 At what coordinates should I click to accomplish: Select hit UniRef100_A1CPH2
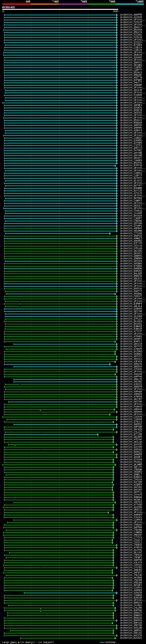[131, 550]
